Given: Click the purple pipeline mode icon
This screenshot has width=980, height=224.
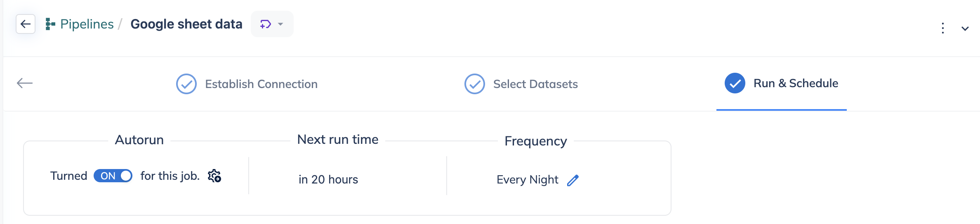Looking at the screenshot, I should 265,24.
